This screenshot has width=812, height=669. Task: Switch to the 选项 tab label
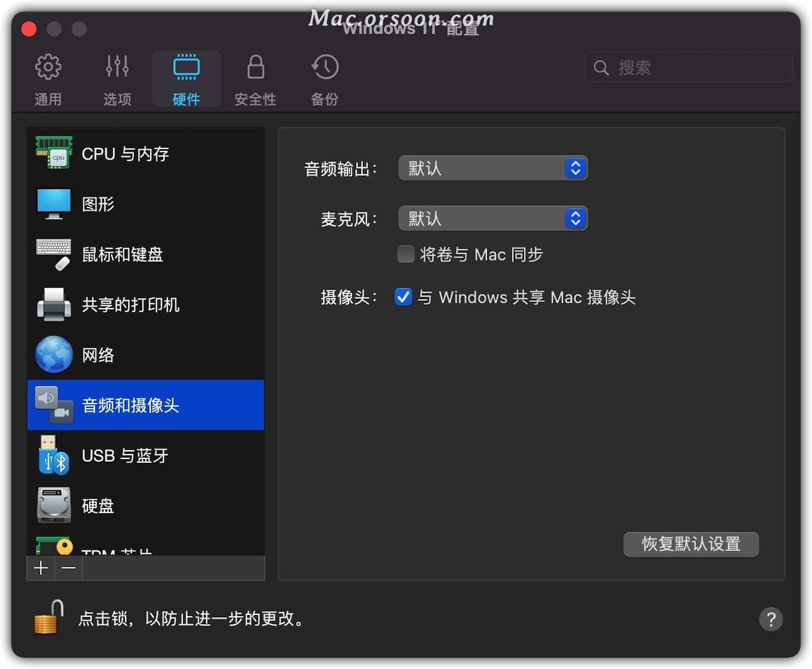(x=117, y=100)
